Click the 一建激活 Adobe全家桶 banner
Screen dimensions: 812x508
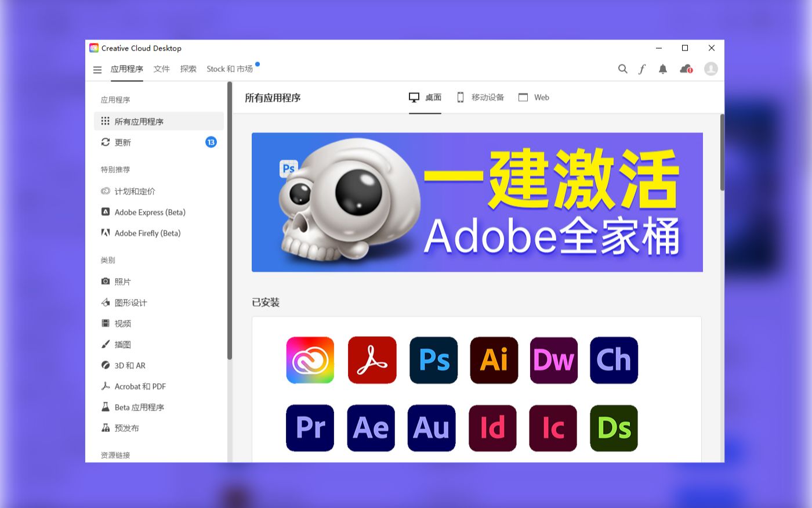coord(477,202)
